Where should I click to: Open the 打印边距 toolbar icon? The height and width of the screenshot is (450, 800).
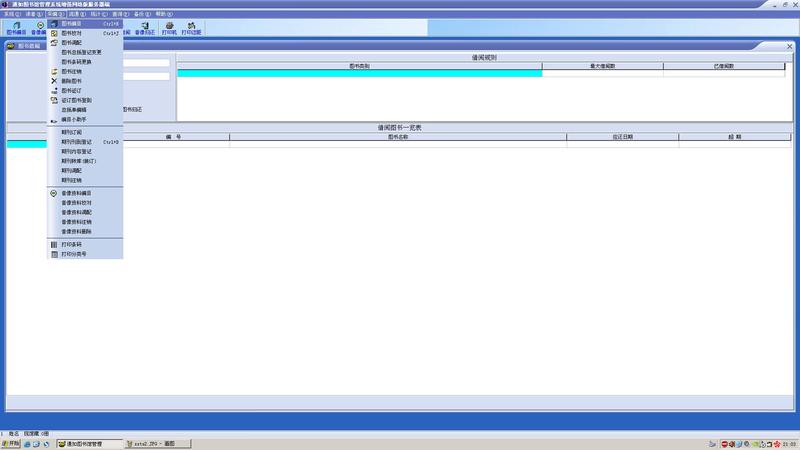tap(191, 29)
